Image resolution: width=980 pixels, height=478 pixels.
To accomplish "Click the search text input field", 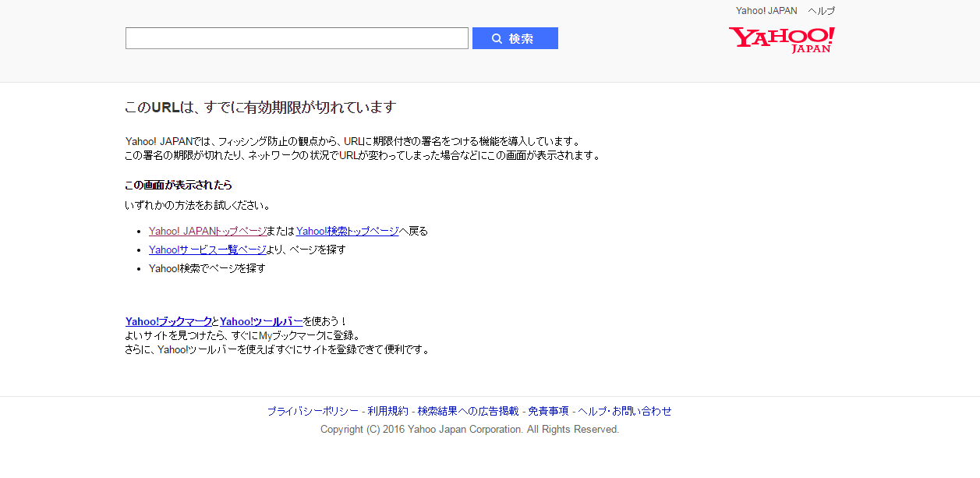I will [x=297, y=38].
